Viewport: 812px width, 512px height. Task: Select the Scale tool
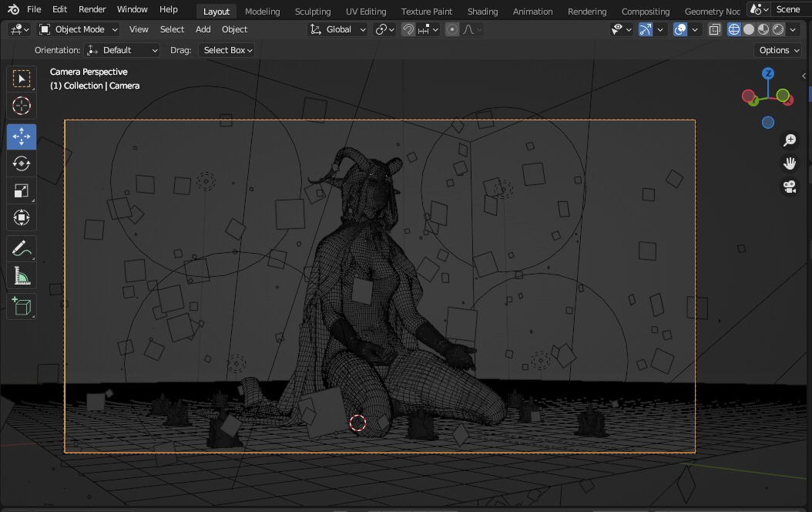(22, 190)
